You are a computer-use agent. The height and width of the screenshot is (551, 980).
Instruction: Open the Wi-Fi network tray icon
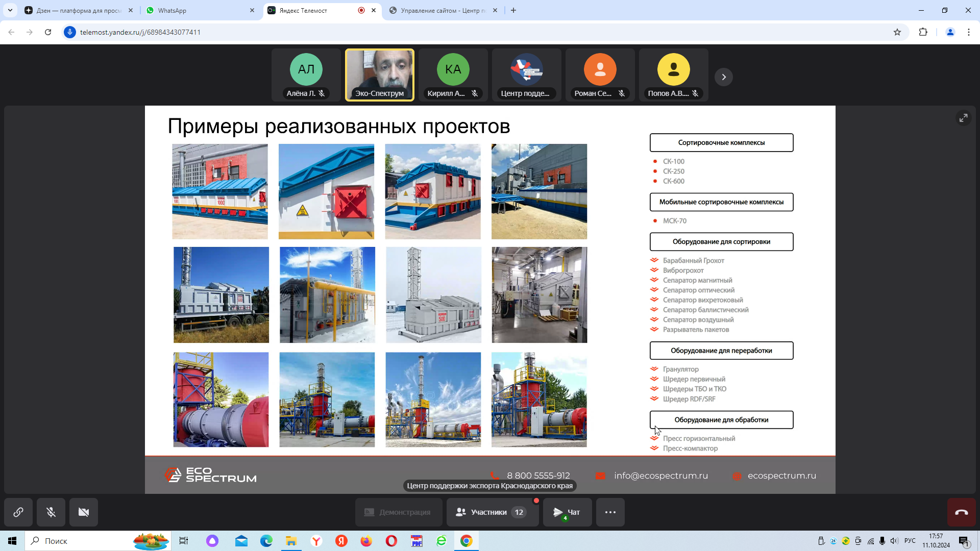point(871,541)
